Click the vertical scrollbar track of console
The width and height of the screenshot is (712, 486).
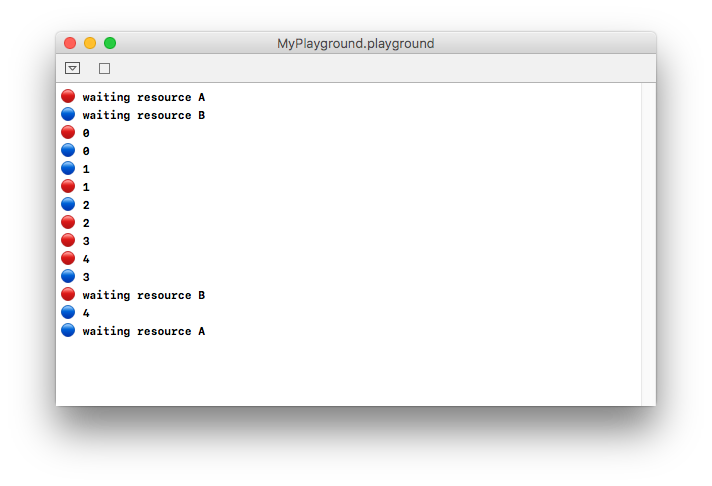coord(648,244)
